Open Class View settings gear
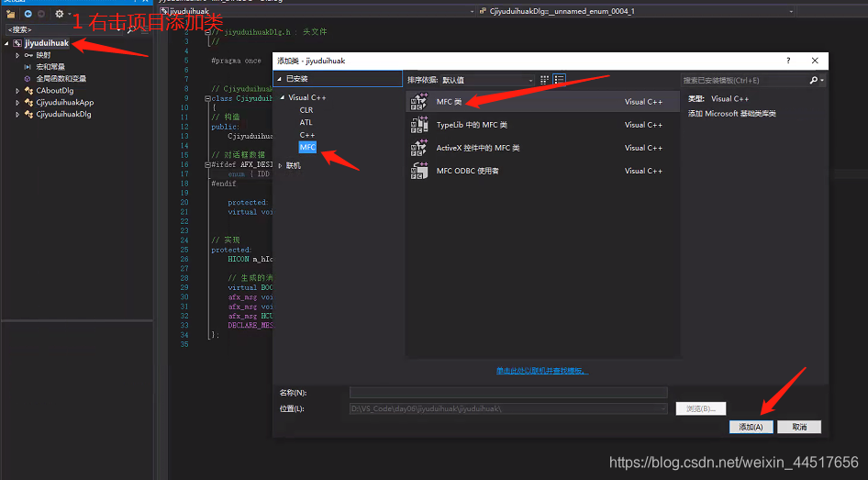 [60, 14]
